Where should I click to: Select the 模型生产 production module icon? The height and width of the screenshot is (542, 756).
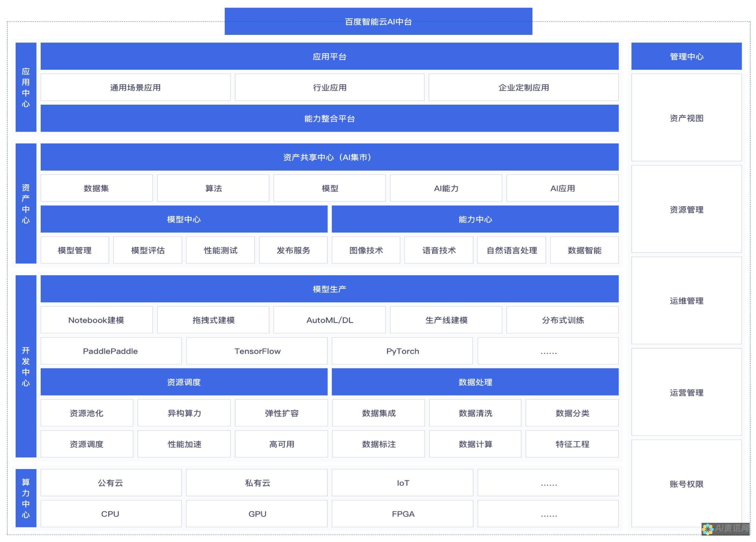(329, 288)
